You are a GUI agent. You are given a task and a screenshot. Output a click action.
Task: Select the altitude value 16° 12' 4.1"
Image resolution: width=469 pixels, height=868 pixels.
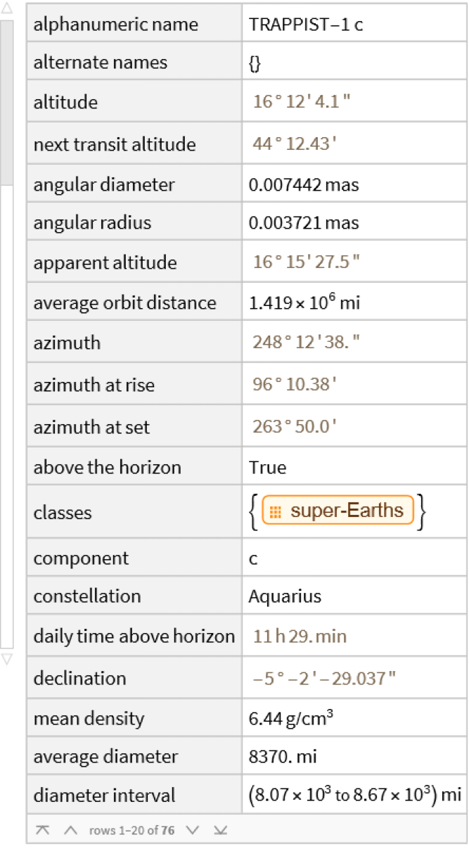pyautogui.click(x=302, y=101)
